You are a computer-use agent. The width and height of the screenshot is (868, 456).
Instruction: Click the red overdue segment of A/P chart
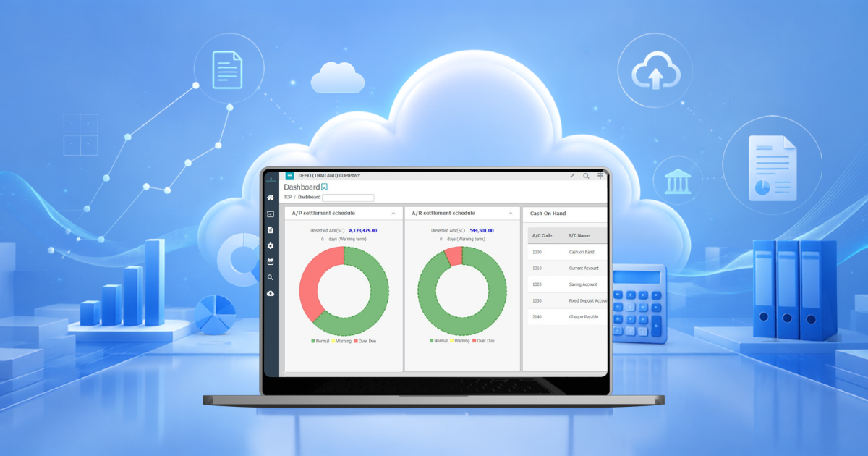click(x=311, y=279)
